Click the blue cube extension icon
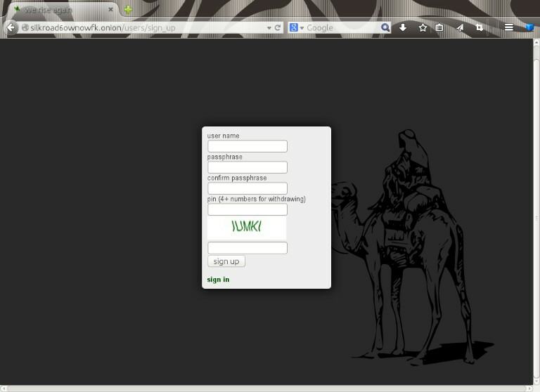The width and height of the screenshot is (540, 392). click(x=529, y=27)
